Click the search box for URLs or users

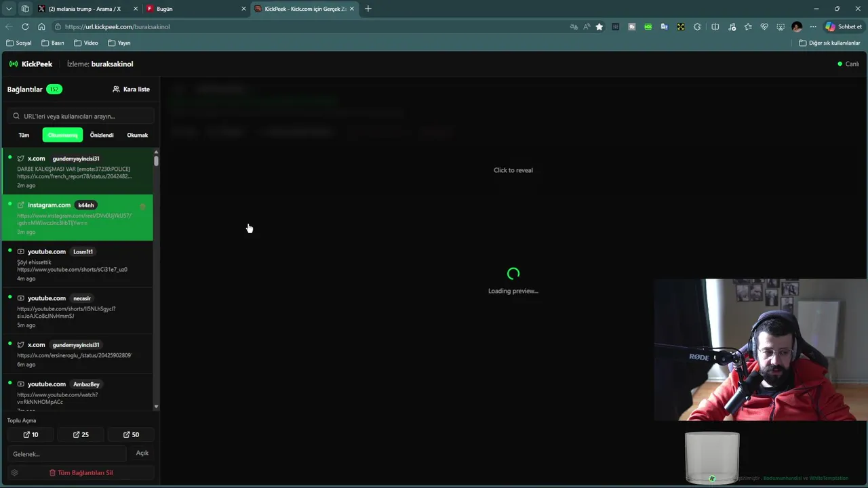81,116
